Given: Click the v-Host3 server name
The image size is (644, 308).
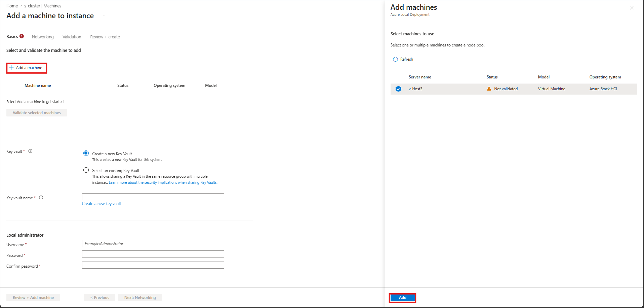Looking at the screenshot, I should [x=415, y=89].
